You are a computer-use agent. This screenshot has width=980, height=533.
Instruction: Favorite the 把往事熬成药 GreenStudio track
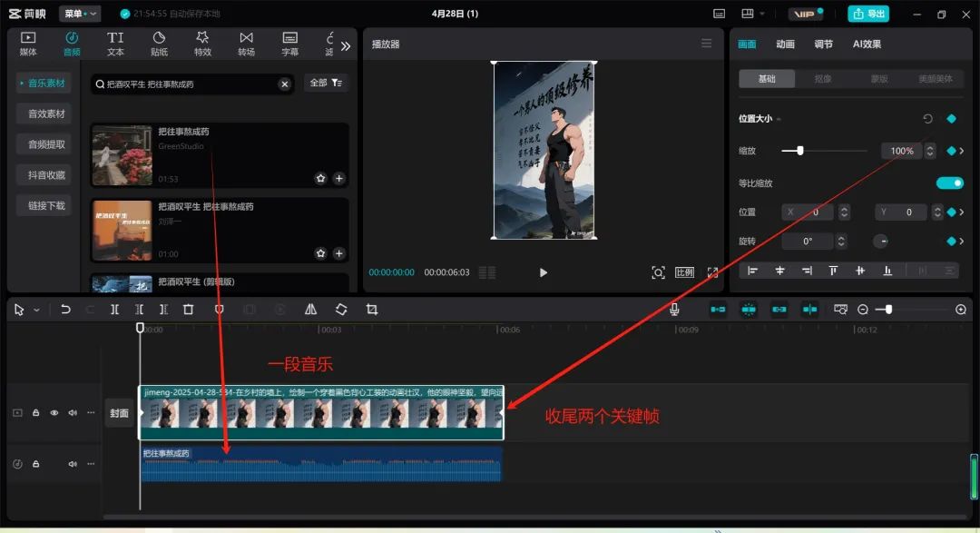320,178
